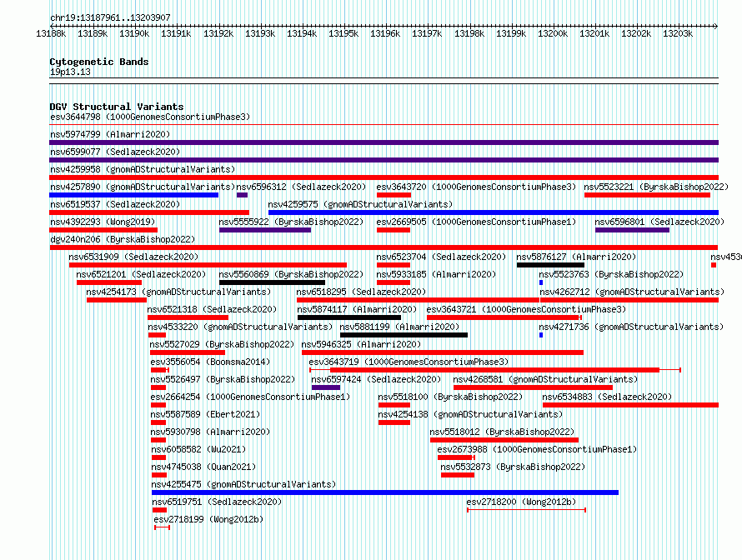The image size is (742, 560).
Task: Select the nsv4257890 blue variant bar
Action: (x=134, y=195)
